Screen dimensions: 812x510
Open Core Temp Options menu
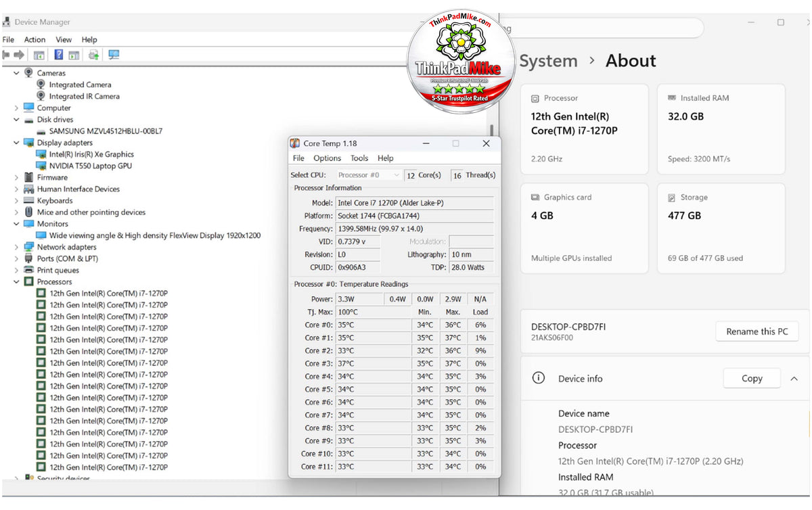pyautogui.click(x=327, y=158)
